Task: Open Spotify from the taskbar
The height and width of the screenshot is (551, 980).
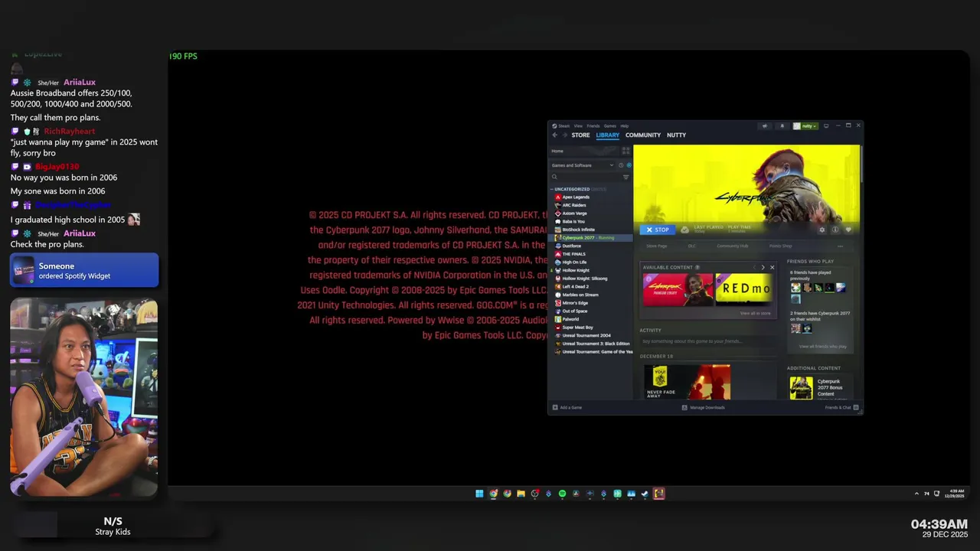Action: (562, 494)
